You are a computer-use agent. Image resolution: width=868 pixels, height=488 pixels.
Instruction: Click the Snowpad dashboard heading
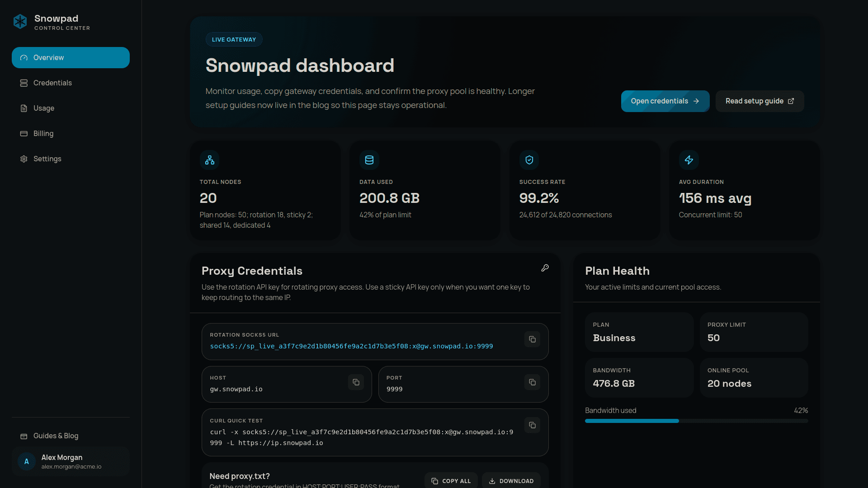(x=300, y=66)
